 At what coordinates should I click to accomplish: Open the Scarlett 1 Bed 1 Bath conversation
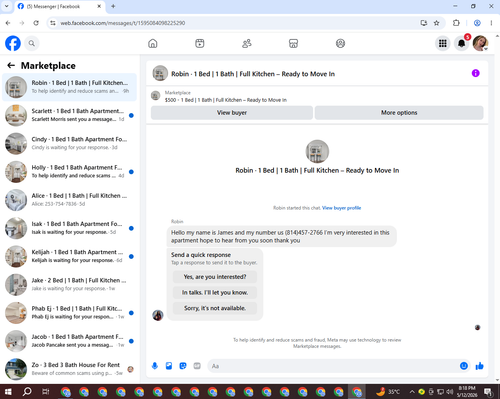tap(69, 115)
